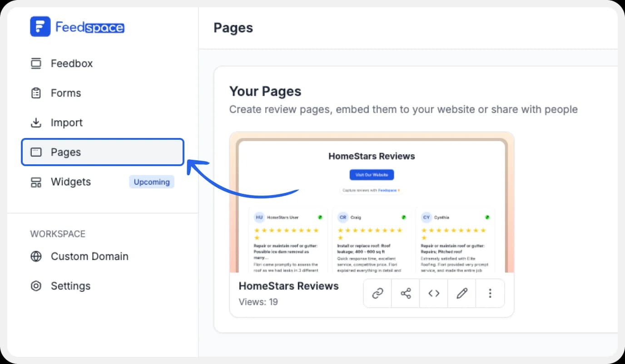Open embed code for the HomeStars Reviews page
The height and width of the screenshot is (364, 625).
tap(433, 293)
